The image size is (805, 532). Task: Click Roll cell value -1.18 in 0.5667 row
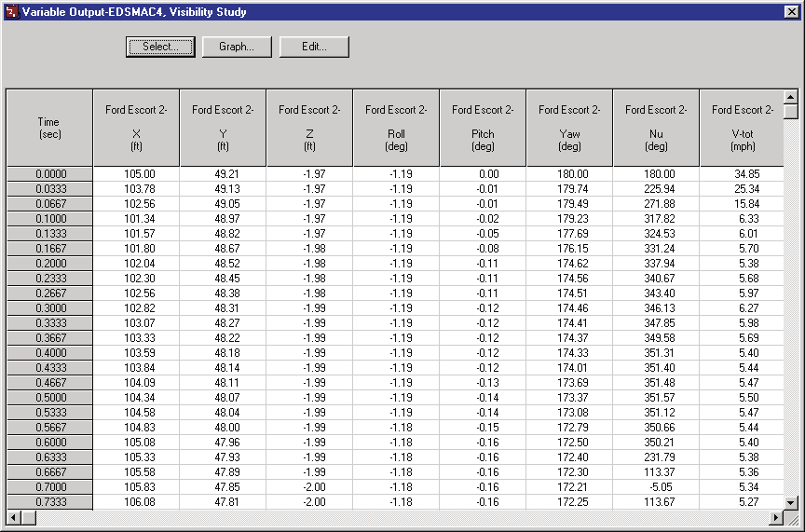(397, 428)
